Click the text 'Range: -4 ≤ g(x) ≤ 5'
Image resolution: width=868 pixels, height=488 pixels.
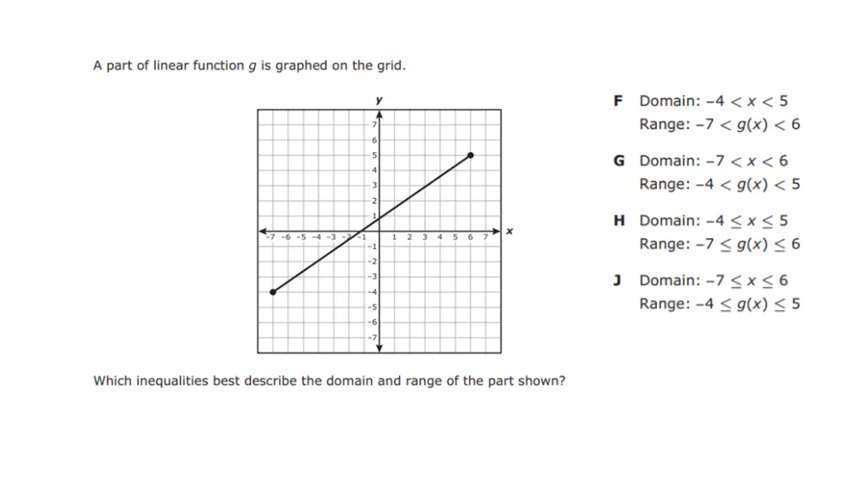pos(719,304)
